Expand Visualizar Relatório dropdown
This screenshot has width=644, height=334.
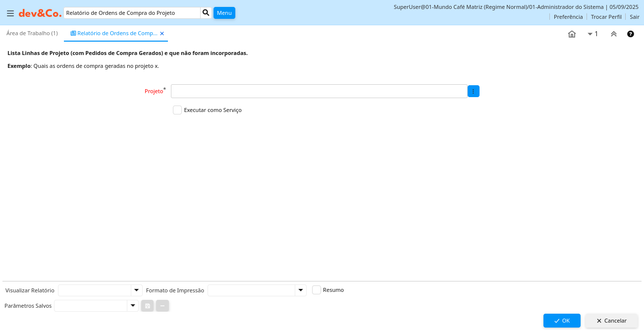tap(136, 290)
